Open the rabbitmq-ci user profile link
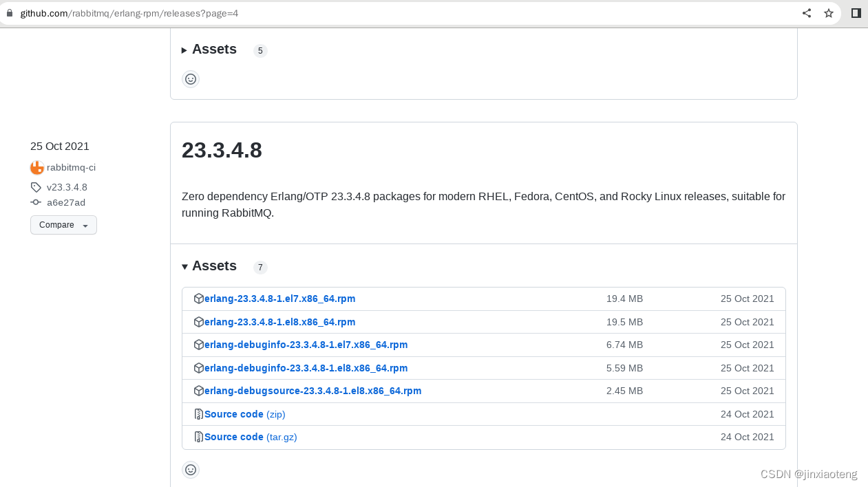 pos(71,167)
